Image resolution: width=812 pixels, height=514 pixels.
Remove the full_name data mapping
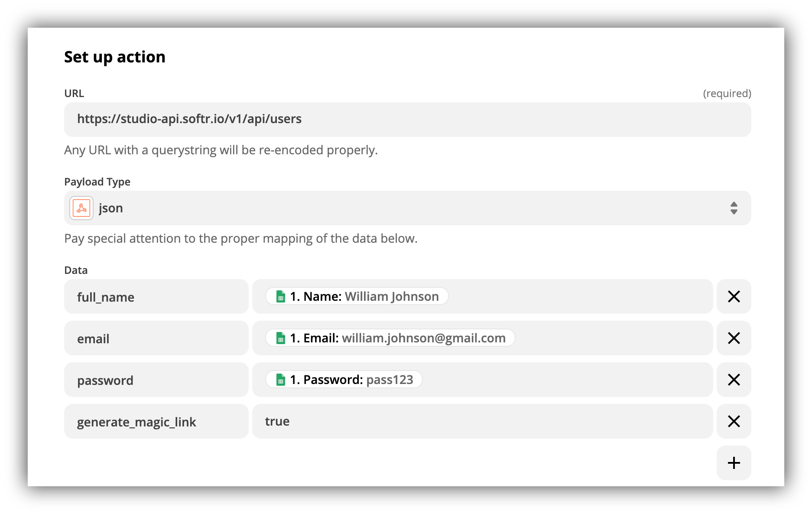tap(734, 296)
